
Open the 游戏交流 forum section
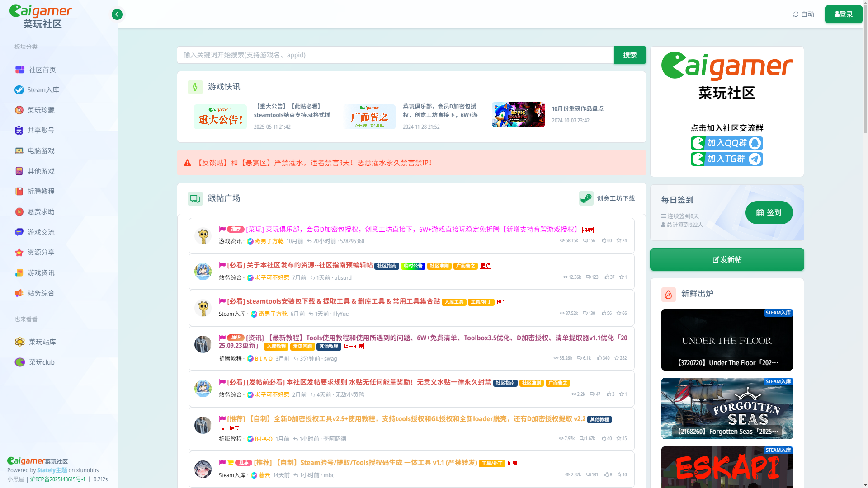pyautogui.click(x=41, y=232)
